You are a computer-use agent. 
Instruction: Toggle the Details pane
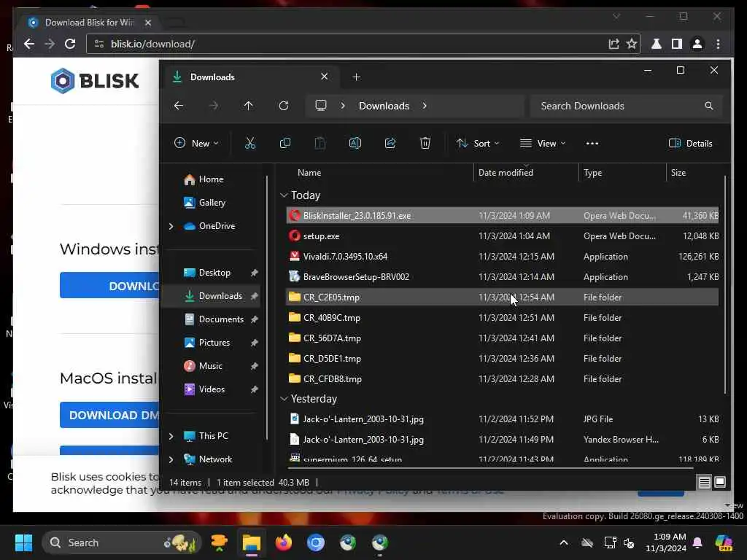pyautogui.click(x=690, y=144)
